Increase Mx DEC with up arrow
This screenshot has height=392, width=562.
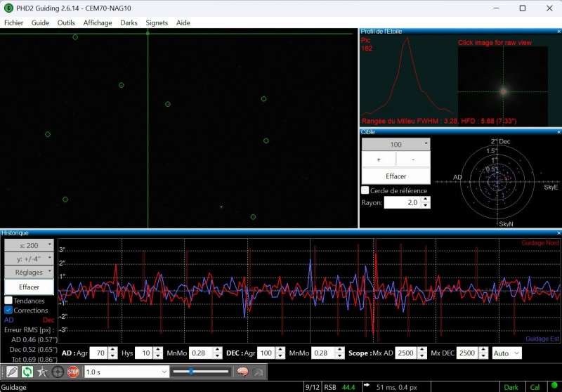483,350
